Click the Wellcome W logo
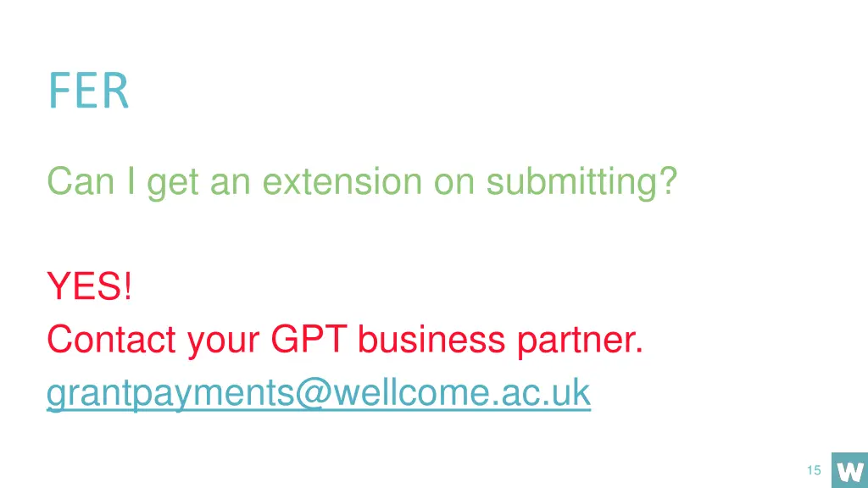The width and height of the screenshot is (868, 488). (x=849, y=470)
